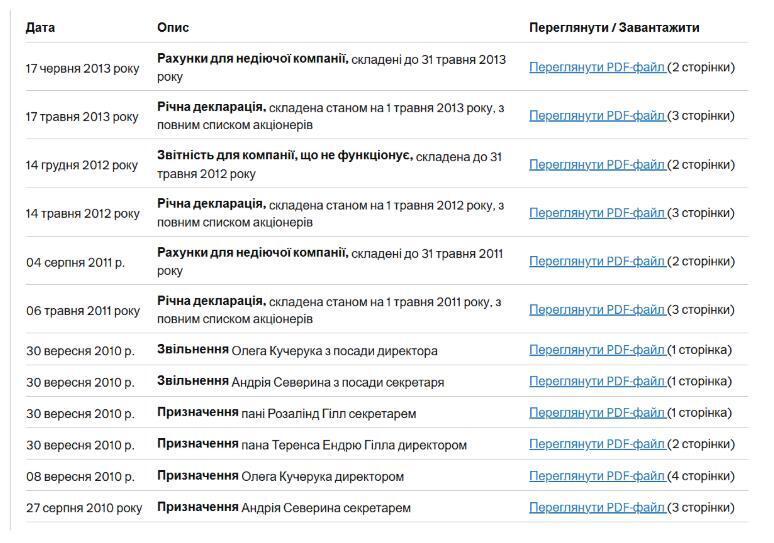Click the Дата column header
This screenshot has height=543, width=774.
tap(40, 28)
